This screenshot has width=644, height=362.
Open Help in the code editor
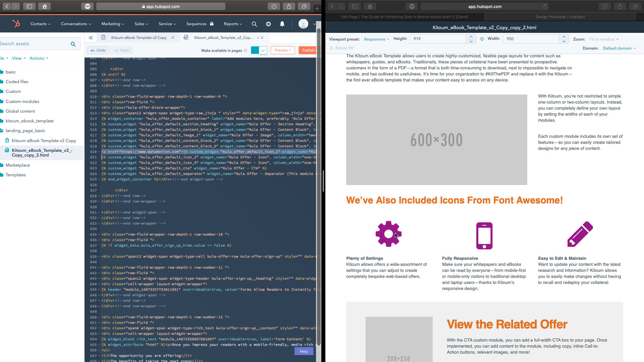[x=304, y=351]
